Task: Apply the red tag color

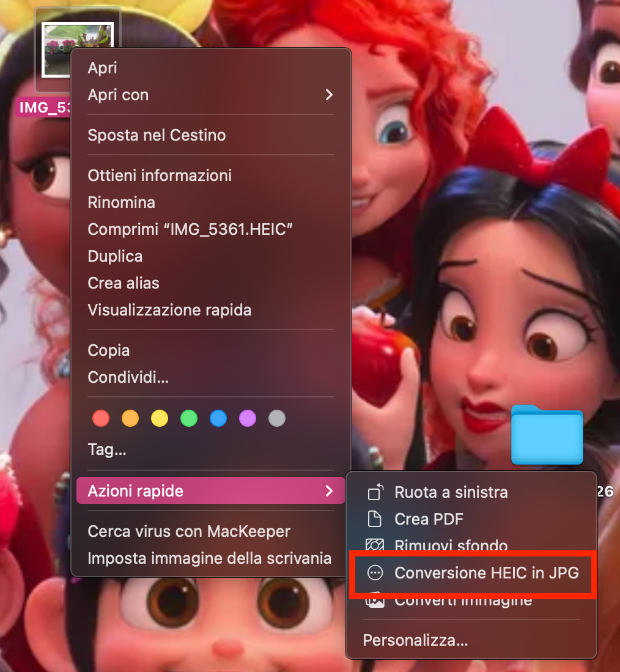Action: pos(101,418)
